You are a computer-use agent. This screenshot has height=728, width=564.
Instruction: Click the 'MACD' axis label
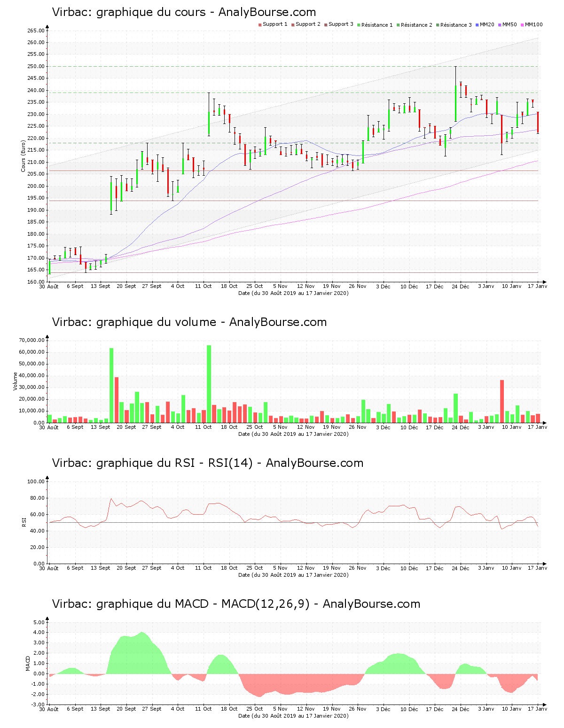pyautogui.click(x=28, y=663)
